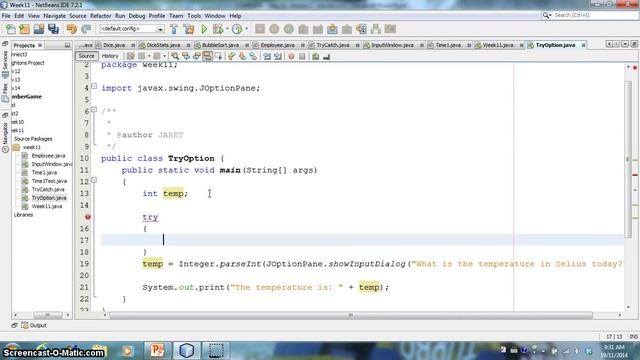Click the Shift Line Left icon

(267, 56)
